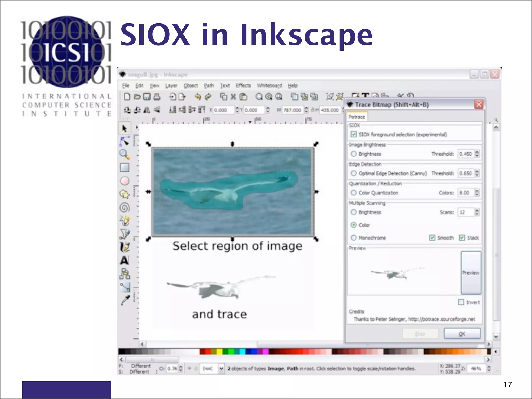Select the Zoom magnifier tool
Screen dimensions: 532x399
click(125, 155)
